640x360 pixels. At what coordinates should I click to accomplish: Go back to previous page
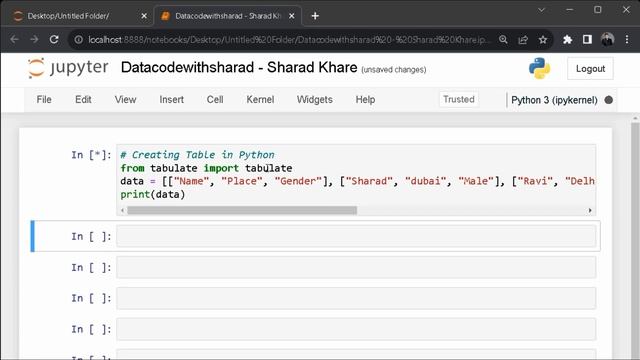click(x=14, y=40)
